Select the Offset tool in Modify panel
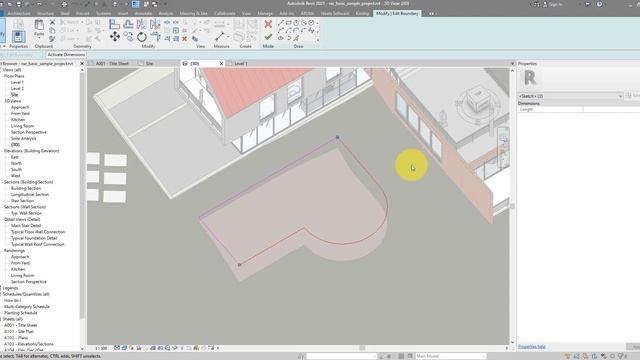The height and width of the screenshot is (360, 640). 128,24
